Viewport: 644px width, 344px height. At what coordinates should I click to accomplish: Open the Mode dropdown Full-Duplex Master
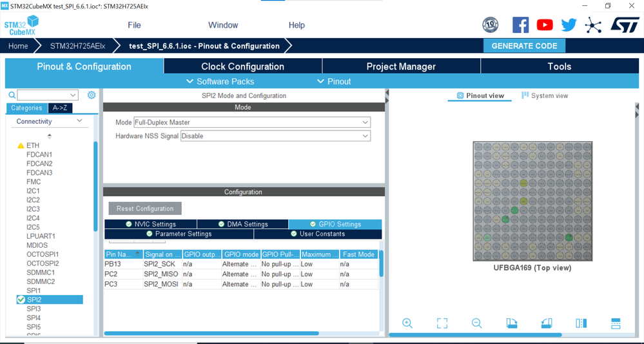click(x=252, y=123)
